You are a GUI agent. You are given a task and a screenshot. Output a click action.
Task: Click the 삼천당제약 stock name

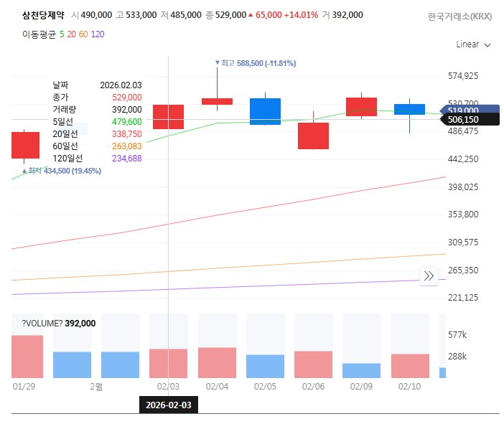[x=42, y=15]
